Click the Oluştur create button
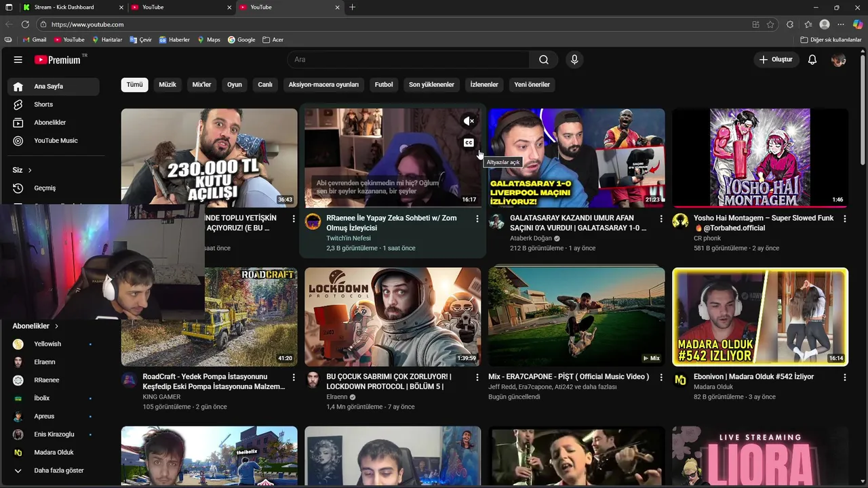 (x=776, y=60)
